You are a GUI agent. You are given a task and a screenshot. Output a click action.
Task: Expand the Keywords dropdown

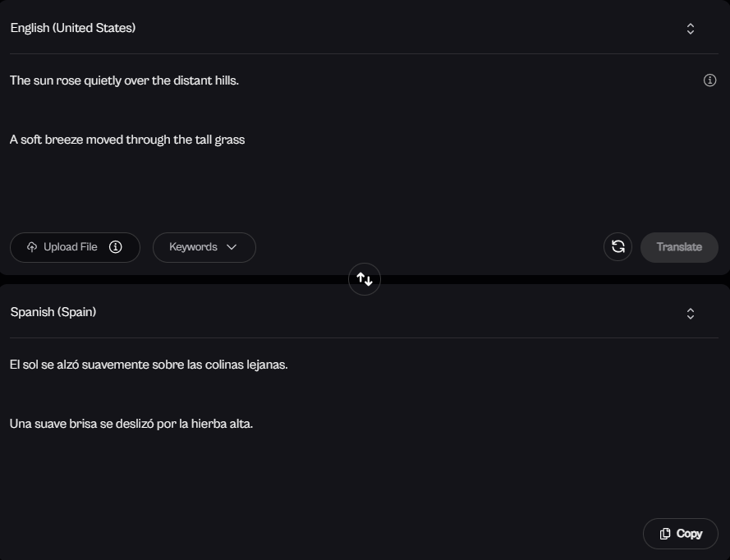coord(194,247)
